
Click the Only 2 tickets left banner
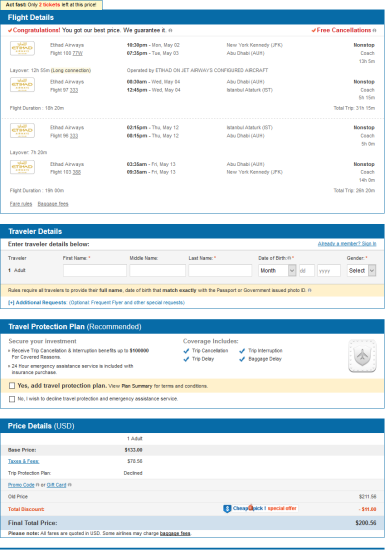point(51,5)
